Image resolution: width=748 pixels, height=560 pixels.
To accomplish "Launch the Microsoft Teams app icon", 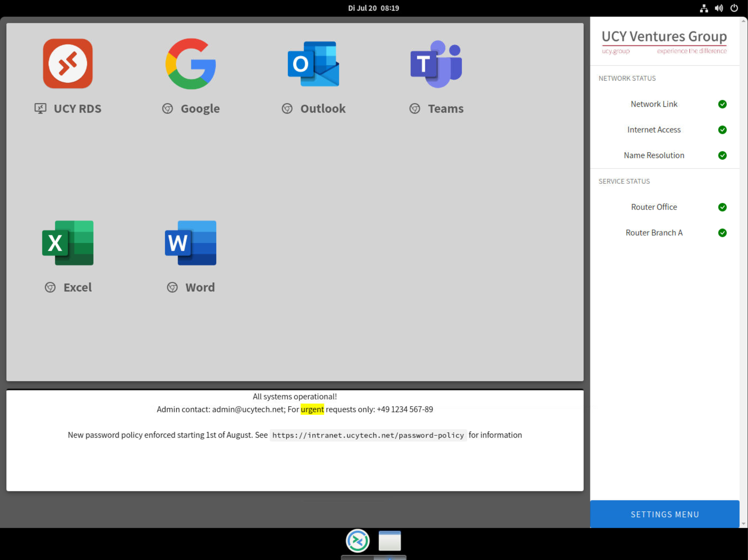I will click(436, 64).
